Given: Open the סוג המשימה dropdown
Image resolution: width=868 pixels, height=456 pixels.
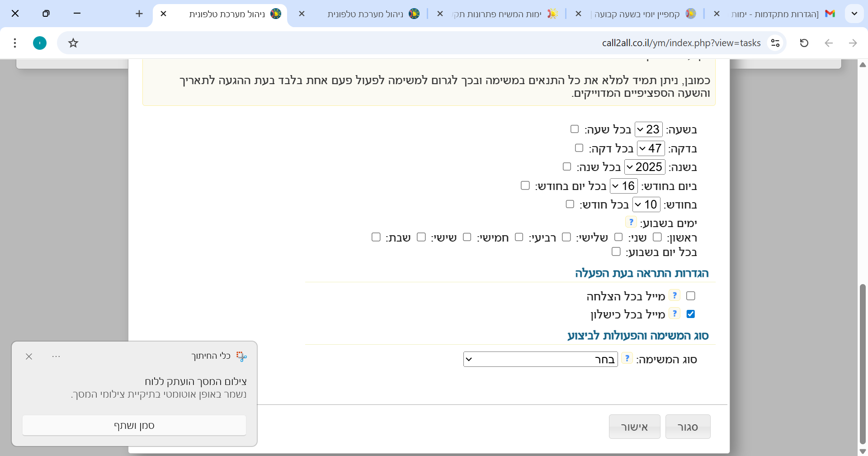Looking at the screenshot, I should [540, 359].
